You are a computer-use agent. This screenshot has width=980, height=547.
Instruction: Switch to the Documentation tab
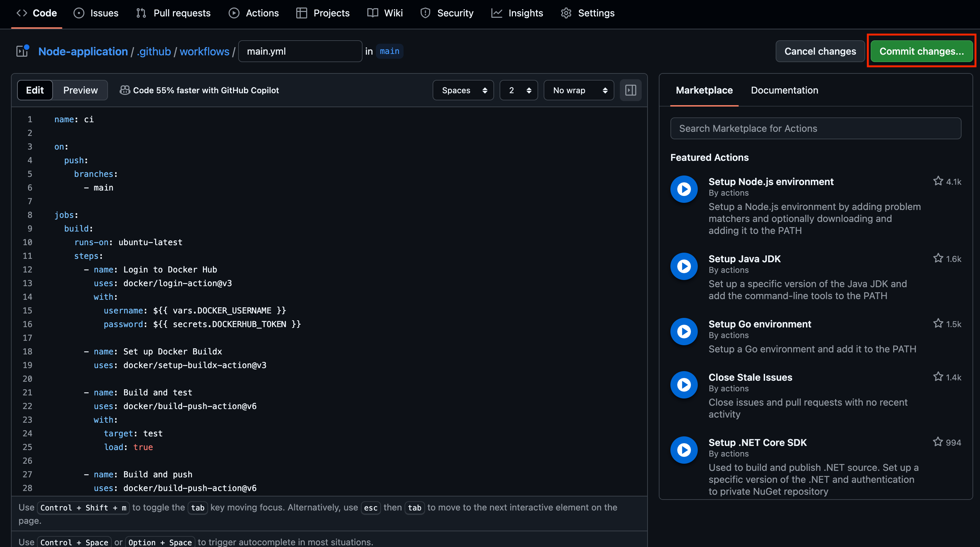click(784, 90)
